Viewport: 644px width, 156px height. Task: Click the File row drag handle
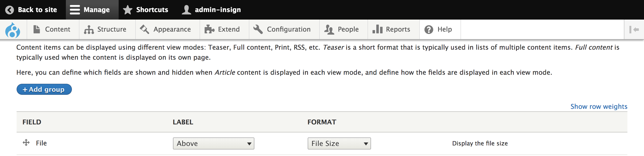click(x=26, y=143)
